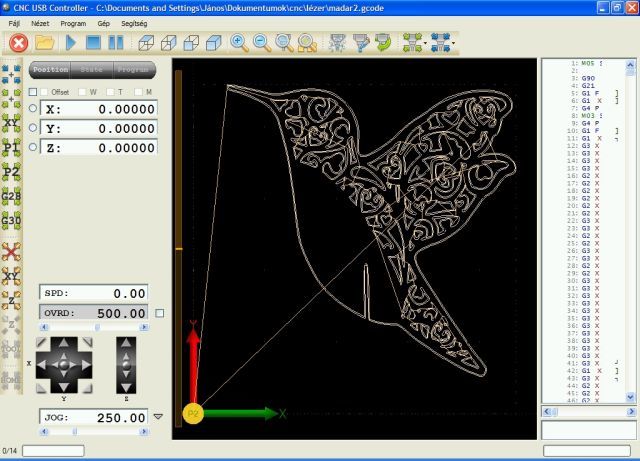Start the program with the play button
Screen dimensions: 640x461
tap(71, 43)
